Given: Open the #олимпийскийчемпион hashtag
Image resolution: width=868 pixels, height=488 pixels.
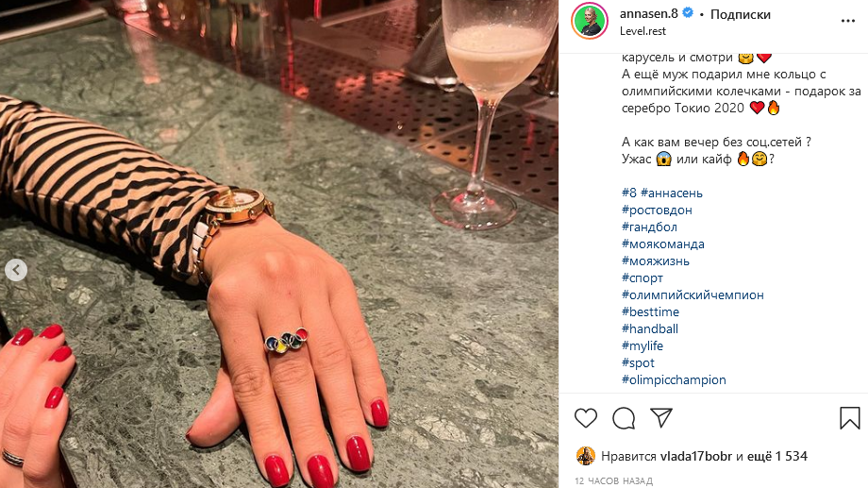Looking at the screenshot, I should pyautogui.click(x=693, y=294).
